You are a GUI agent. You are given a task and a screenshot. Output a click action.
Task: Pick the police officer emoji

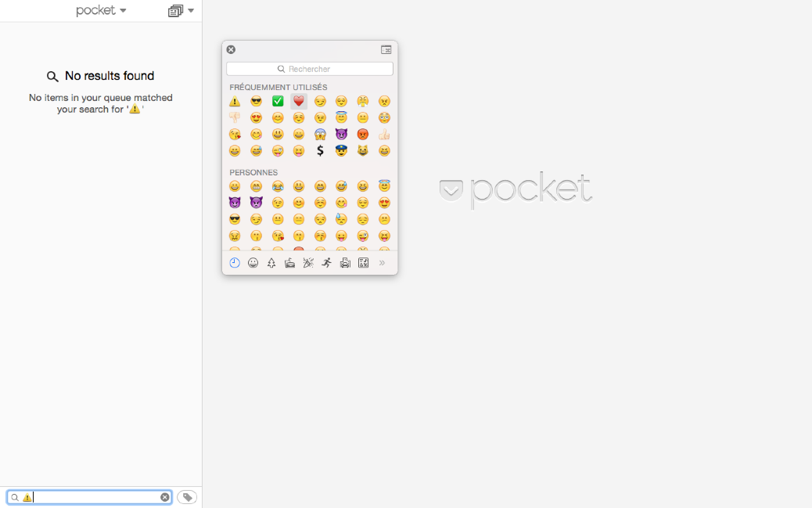pos(341,151)
